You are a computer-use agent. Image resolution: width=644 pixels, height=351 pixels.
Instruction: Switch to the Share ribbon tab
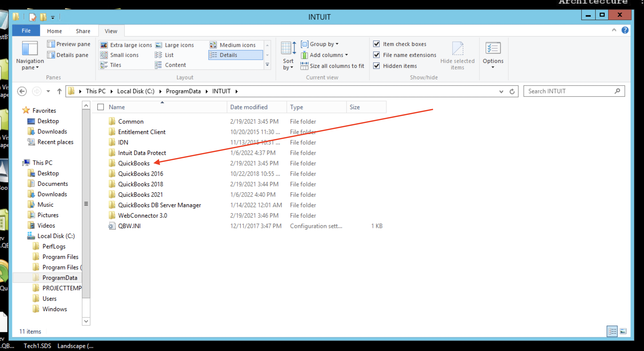(83, 31)
